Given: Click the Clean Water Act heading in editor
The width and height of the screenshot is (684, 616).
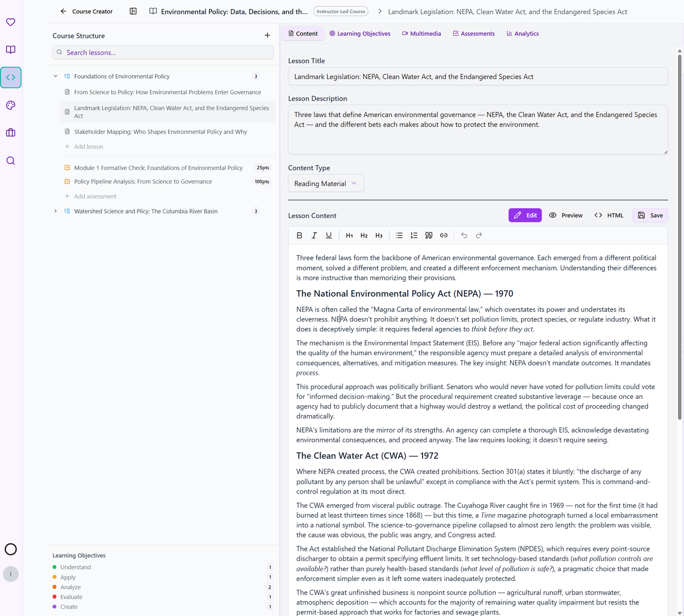Looking at the screenshot, I should (x=367, y=456).
